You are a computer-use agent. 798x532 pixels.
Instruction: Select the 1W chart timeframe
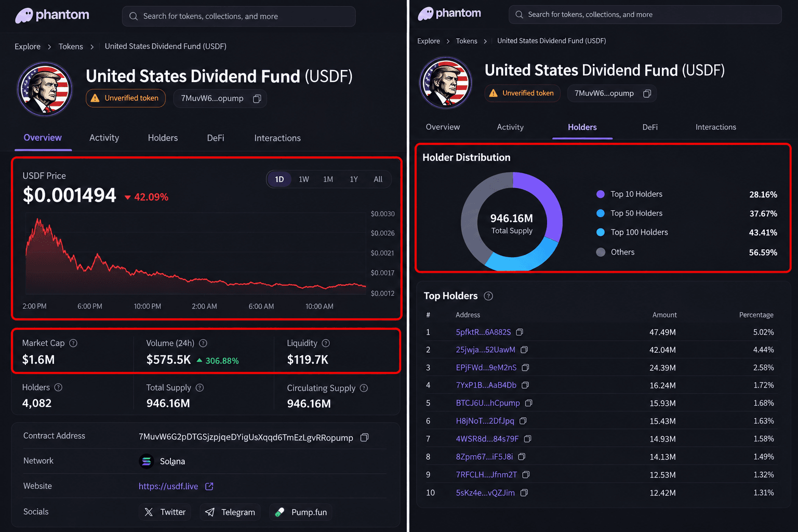click(x=304, y=179)
